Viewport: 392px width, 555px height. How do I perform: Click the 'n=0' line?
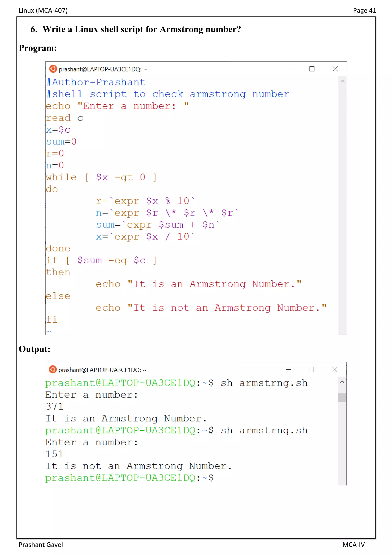coord(55,165)
